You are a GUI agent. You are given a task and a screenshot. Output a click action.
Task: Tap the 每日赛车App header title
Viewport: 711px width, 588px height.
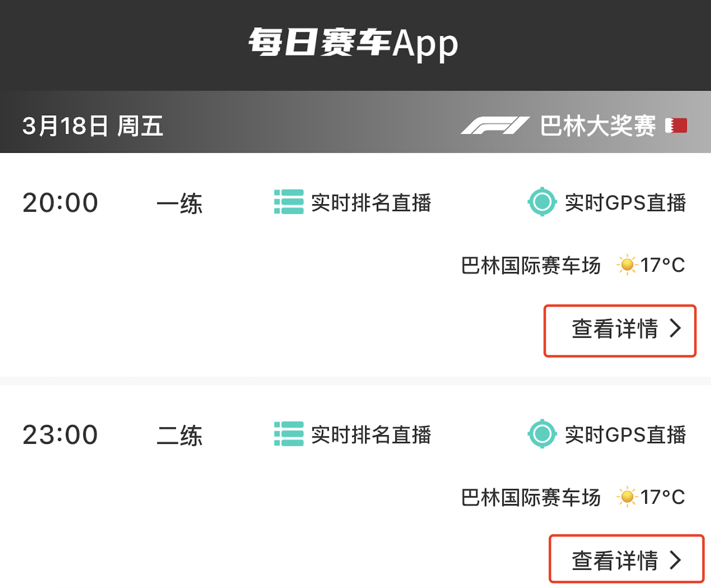[353, 43]
